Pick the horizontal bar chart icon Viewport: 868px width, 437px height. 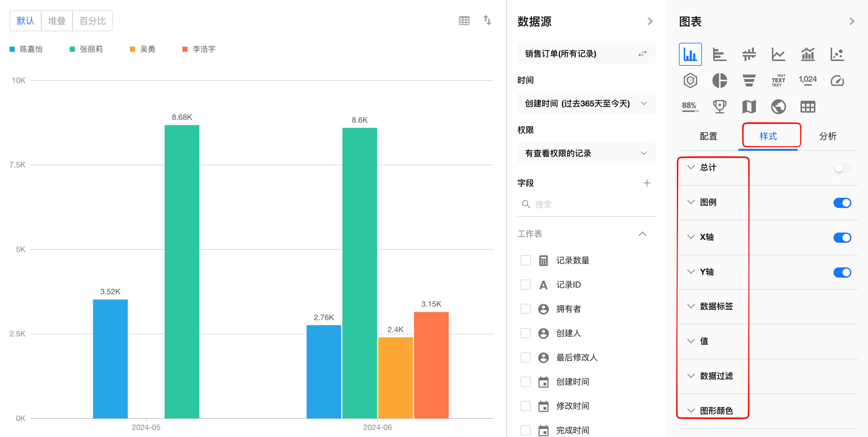(x=720, y=54)
